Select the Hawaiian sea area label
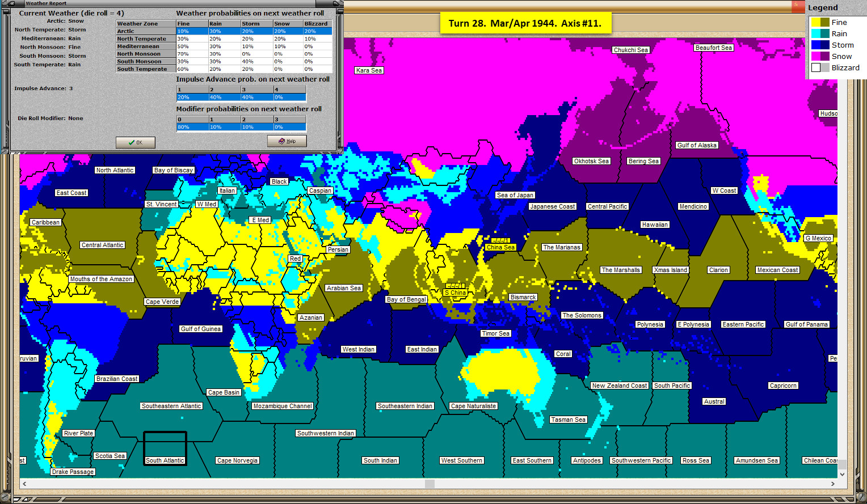The height and width of the screenshot is (504, 867). [655, 225]
